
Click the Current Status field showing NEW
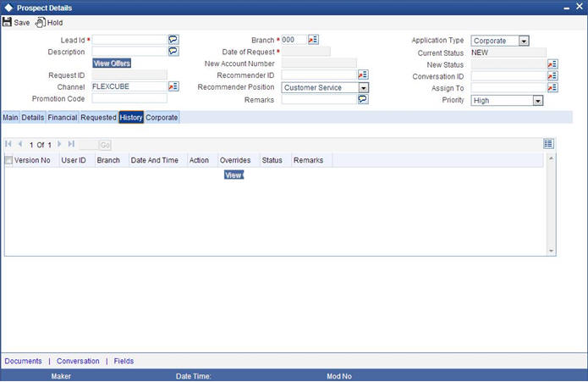tap(508, 53)
